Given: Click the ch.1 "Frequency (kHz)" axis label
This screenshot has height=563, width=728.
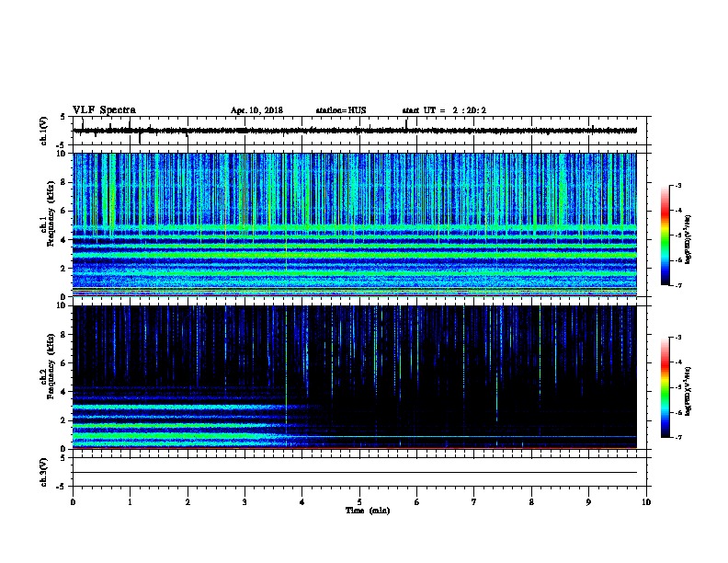Looking at the screenshot, I should [x=51, y=214].
